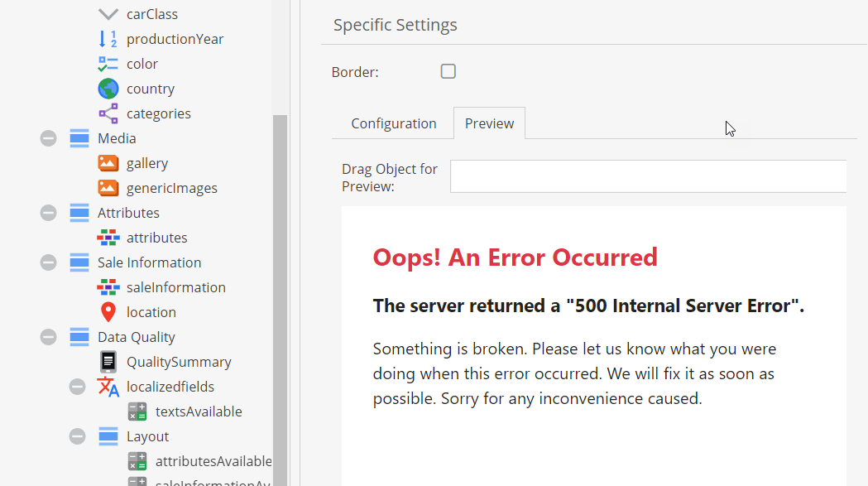Screen dimensions: 868x486
Task: Select the productionYear field label
Action: pyautogui.click(x=175, y=40)
